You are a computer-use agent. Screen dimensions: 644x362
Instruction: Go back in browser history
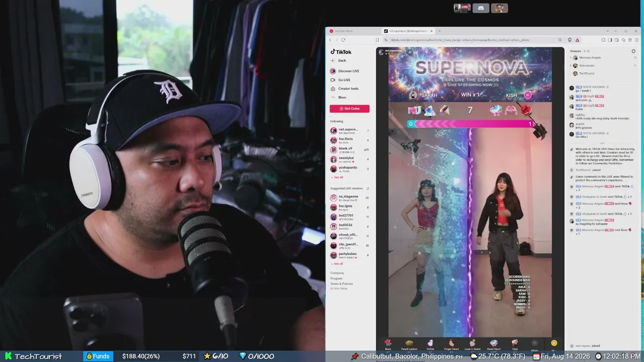[x=331, y=40]
